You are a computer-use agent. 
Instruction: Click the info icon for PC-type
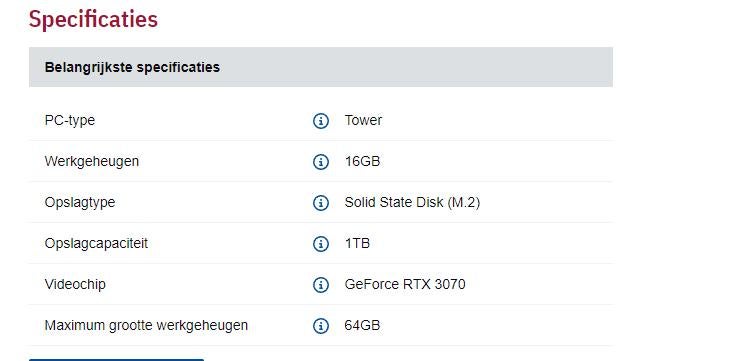321,121
